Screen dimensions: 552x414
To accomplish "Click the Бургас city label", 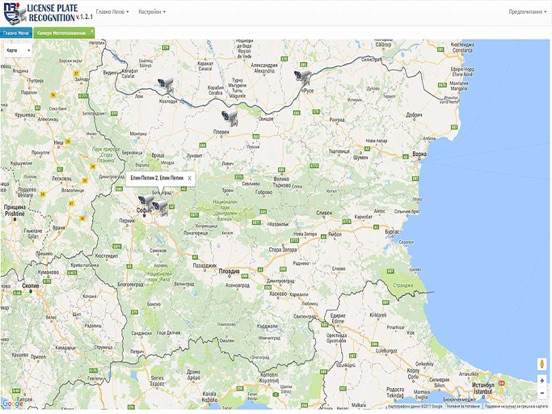I will pos(392,232).
